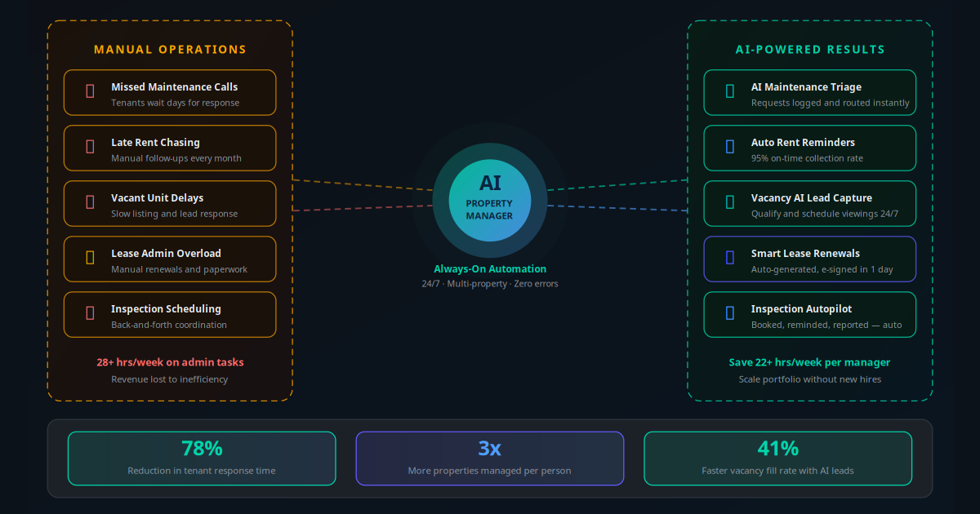Open the 78% tenant response time stat card
Viewport: 980px width, 514px height.
click(x=202, y=459)
